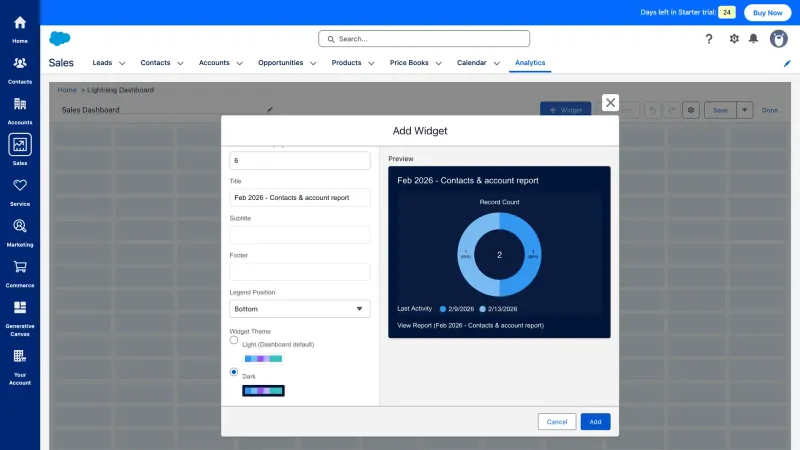Go to the Leads tab

[102, 63]
